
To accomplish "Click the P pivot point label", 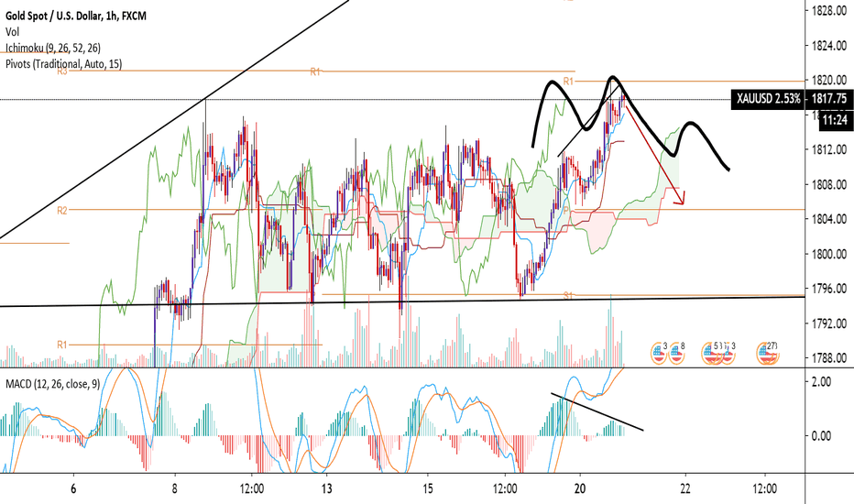I will (566, 211).
